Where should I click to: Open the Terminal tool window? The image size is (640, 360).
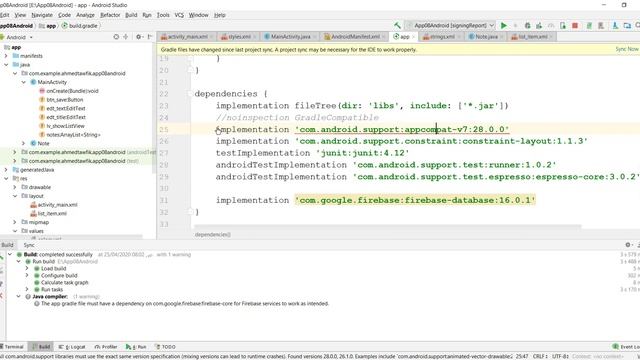coord(11,347)
